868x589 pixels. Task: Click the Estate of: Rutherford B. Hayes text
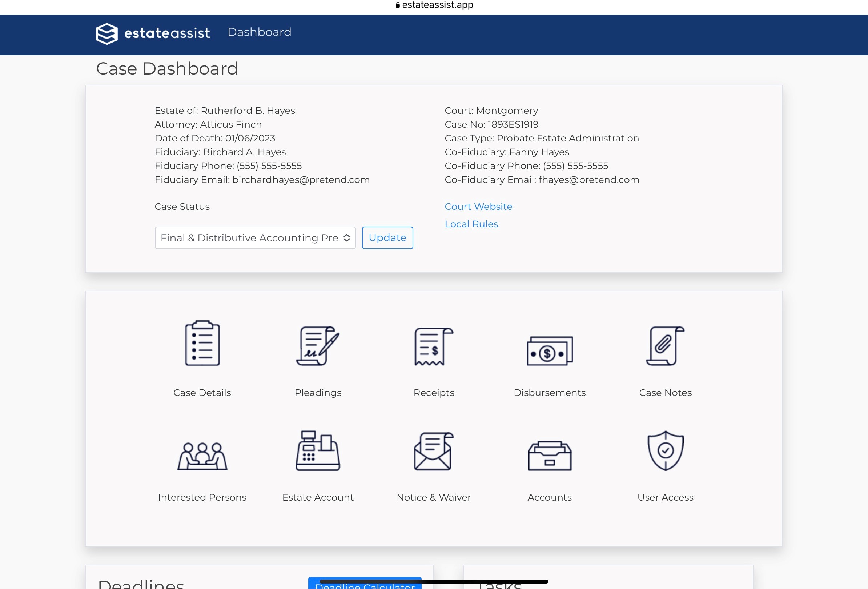[225, 111]
